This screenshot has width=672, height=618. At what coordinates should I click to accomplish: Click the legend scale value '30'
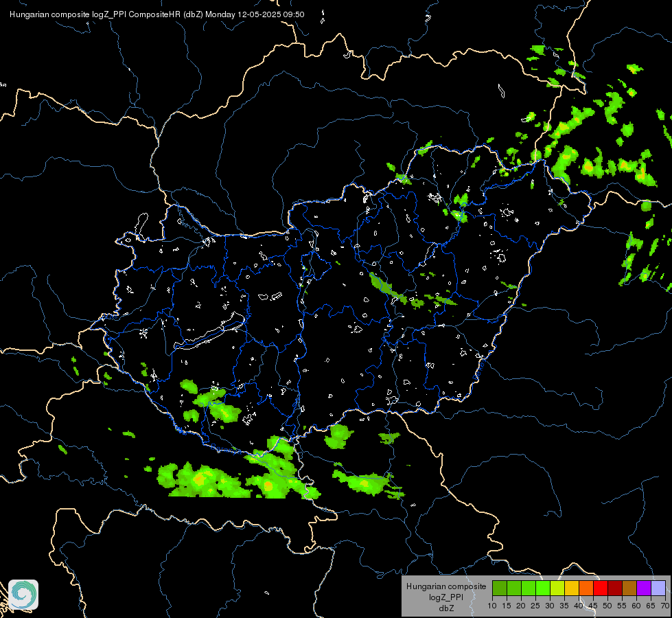pyautogui.click(x=550, y=606)
